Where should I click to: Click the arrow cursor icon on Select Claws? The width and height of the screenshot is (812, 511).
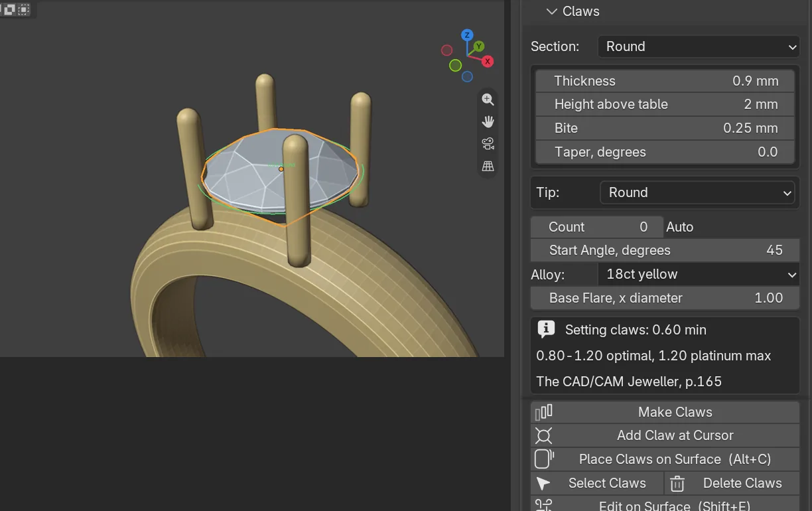click(x=543, y=483)
